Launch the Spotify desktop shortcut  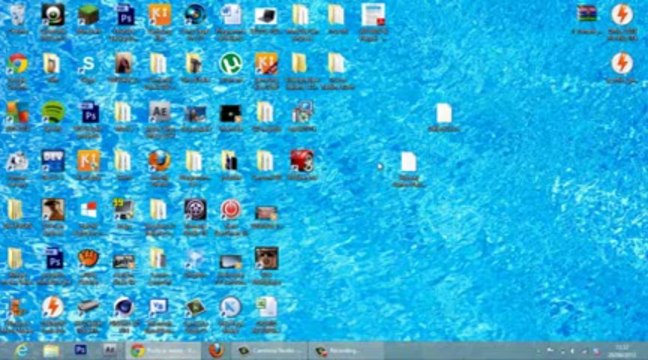[x=53, y=112]
